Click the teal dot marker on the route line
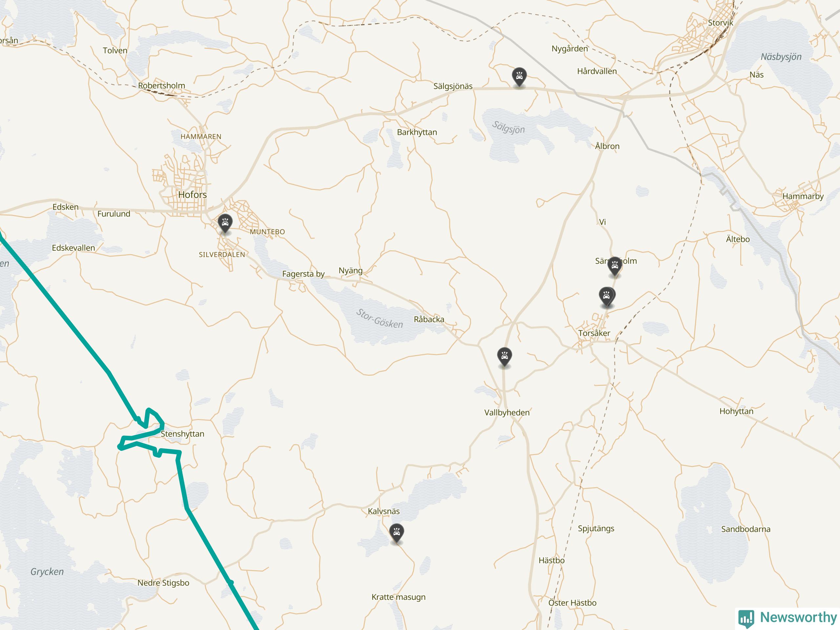The width and height of the screenshot is (840, 630). tap(230, 582)
